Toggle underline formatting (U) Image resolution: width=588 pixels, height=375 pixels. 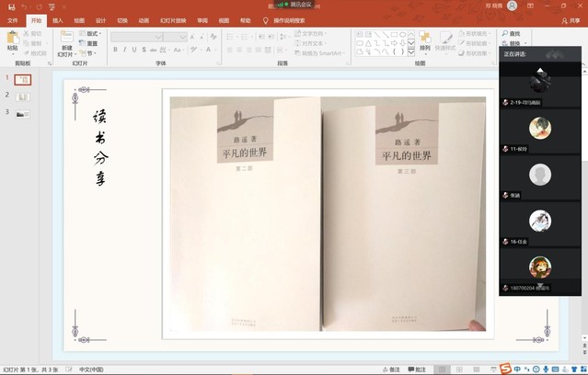pyautogui.click(x=134, y=50)
